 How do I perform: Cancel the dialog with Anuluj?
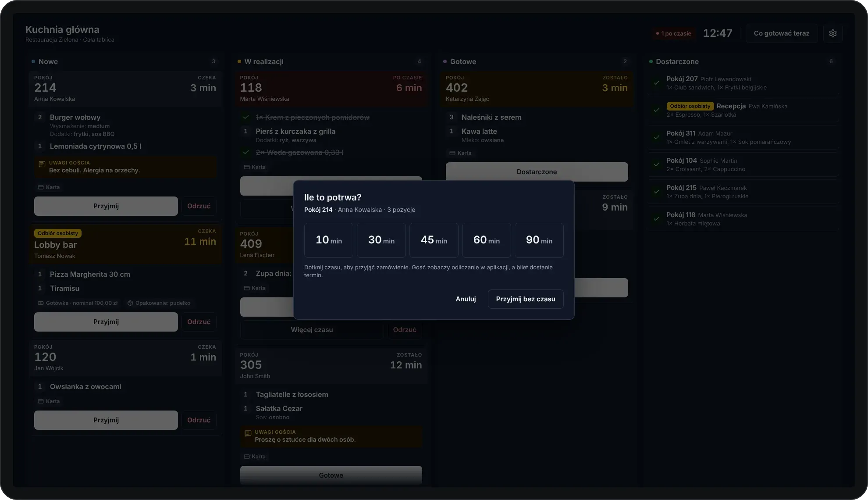click(466, 299)
